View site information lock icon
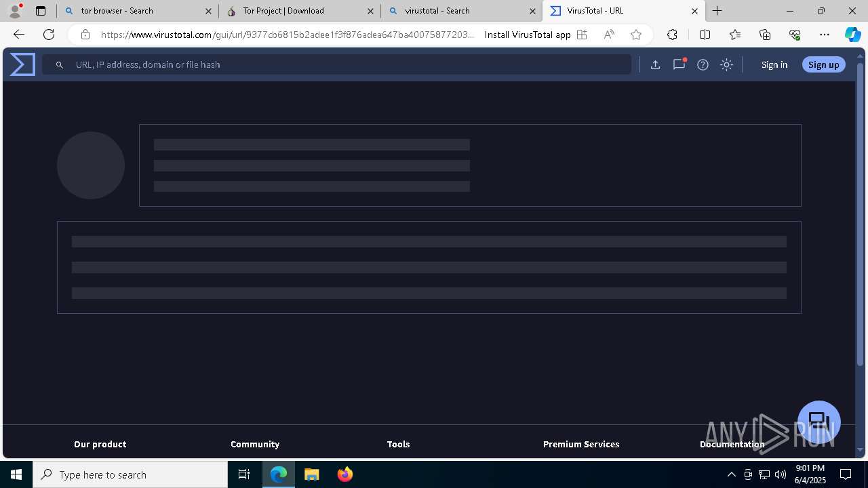The width and height of the screenshot is (868, 488). 85,35
